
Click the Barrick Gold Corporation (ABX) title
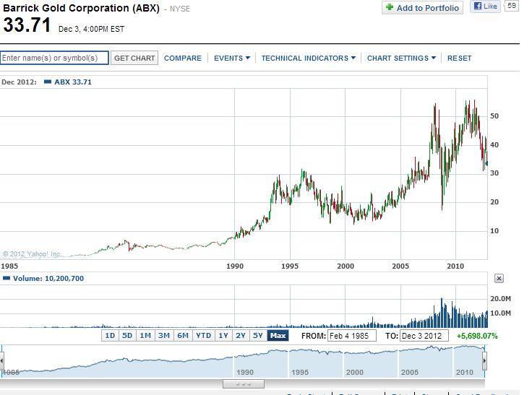[81, 8]
